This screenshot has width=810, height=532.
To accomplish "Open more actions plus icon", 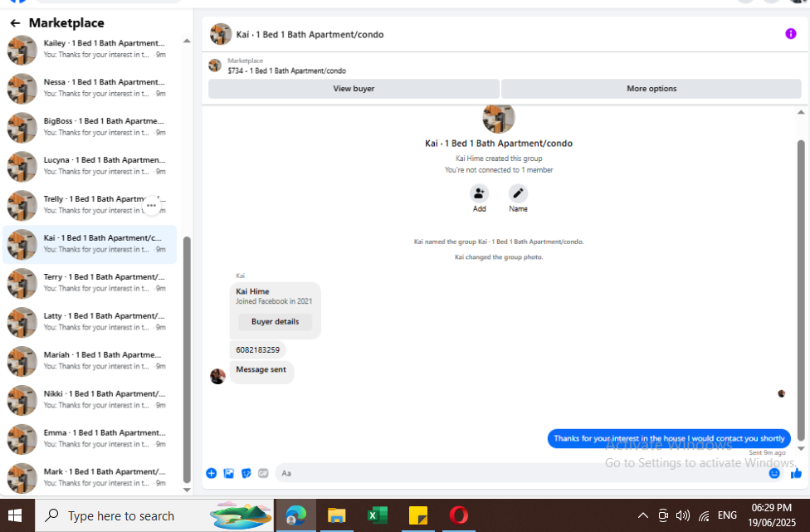I will pos(212,473).
